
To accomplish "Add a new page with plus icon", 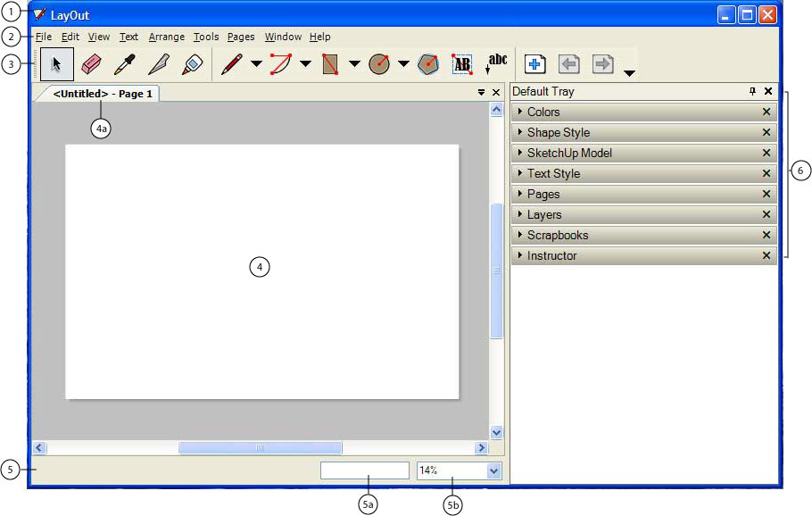I will tap(535, 64).
